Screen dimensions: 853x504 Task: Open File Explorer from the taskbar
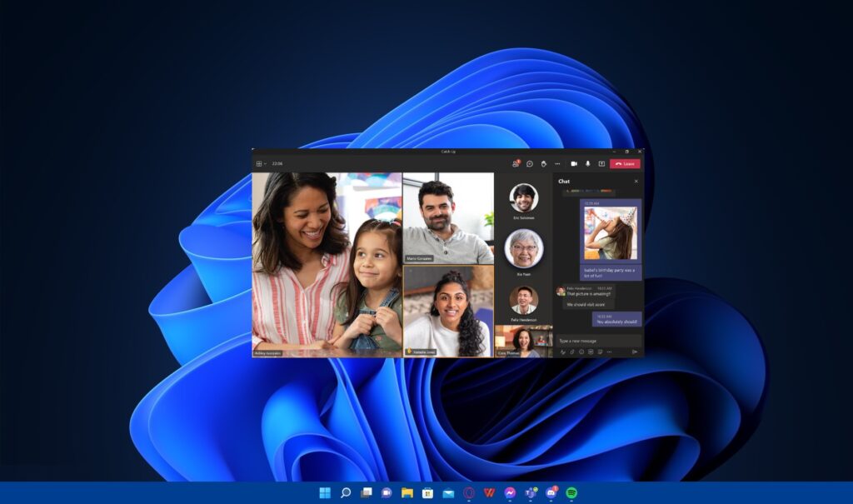point(407,492)
